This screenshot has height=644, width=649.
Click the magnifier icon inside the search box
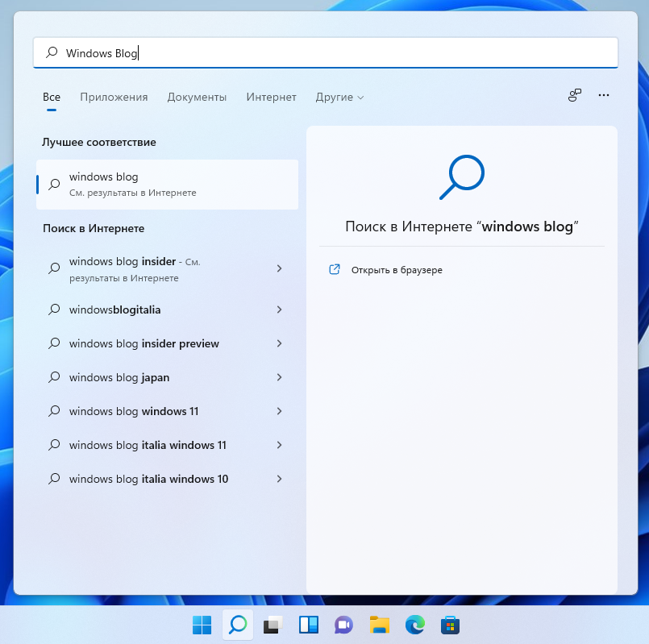52,52
